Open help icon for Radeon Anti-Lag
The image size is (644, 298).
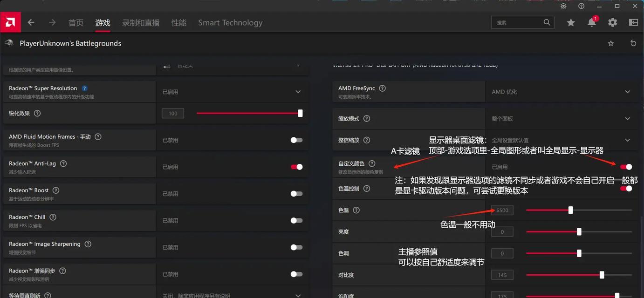pyautogui.click(x=63, y=163)
